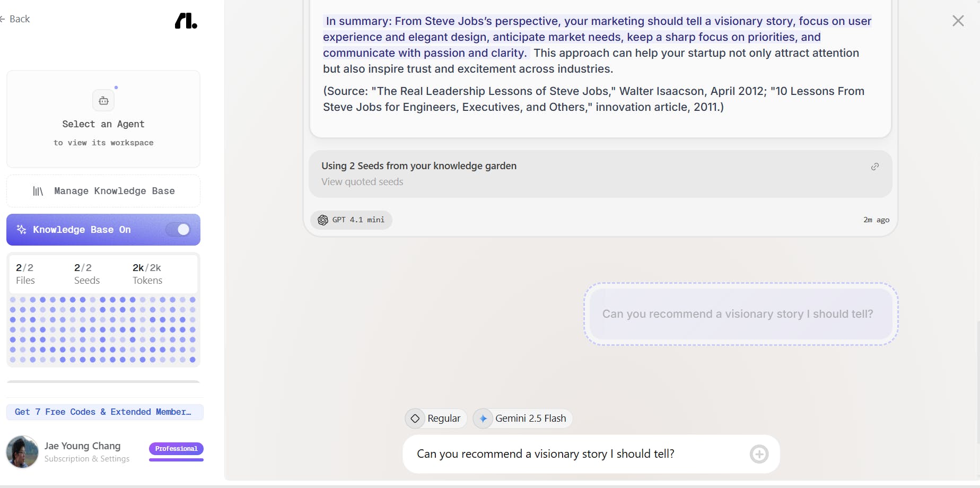Click the Gemini sparkle icon
980x488 pixels.
coord(483,419)
